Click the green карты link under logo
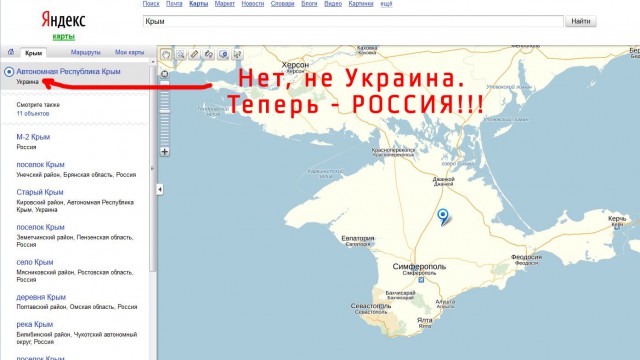Screen dimensions: 640x360 [64, 37]
